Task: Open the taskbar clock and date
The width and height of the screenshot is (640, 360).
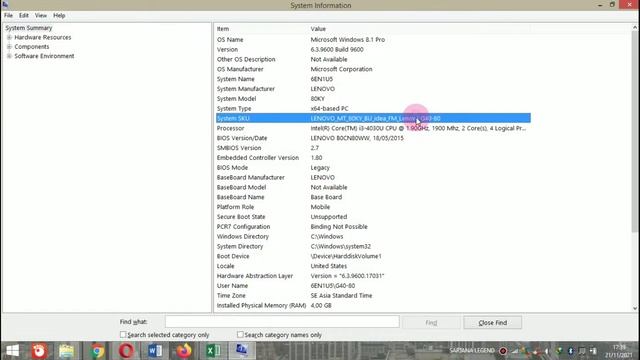Action: 619,351
